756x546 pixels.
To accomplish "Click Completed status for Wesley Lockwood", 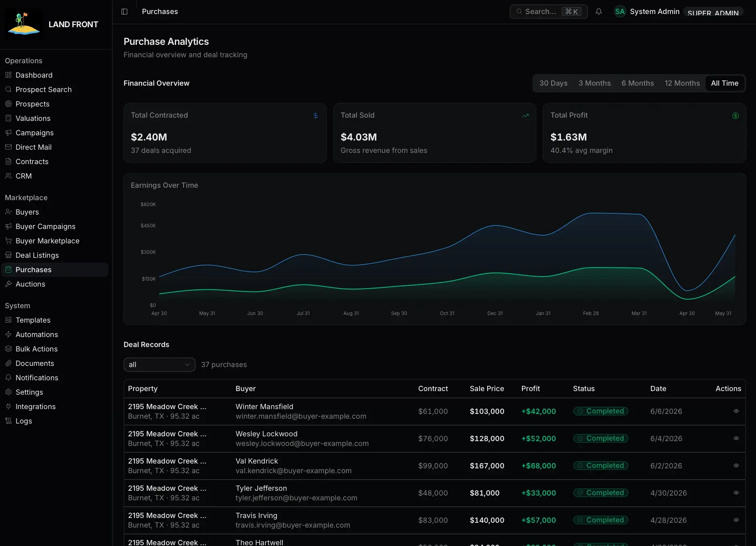I will pyautogui.click(x=600, y=438).
